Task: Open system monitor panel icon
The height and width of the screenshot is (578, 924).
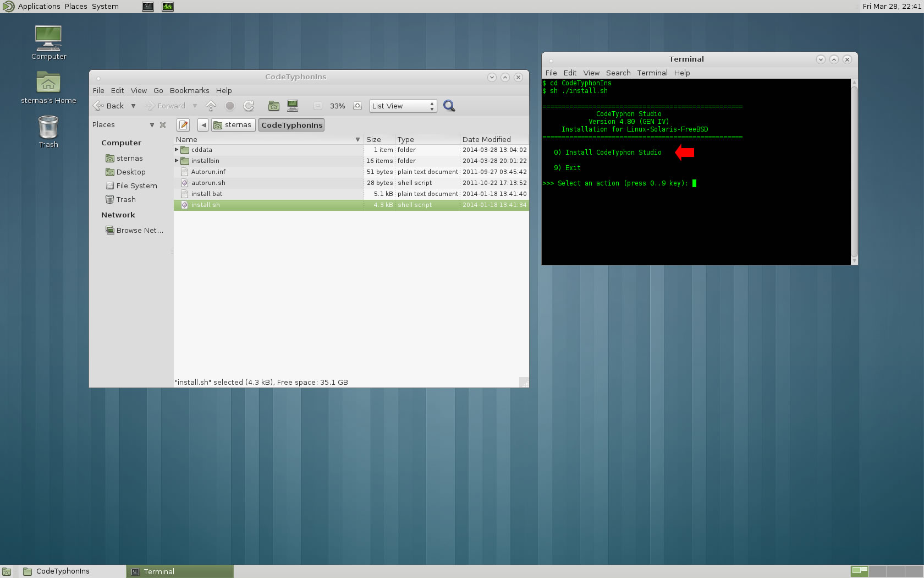Action: (168, 7)
